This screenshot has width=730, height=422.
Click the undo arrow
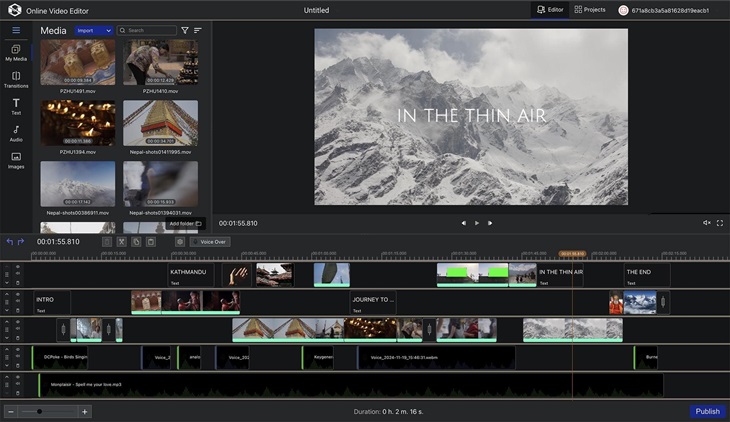click(x=9, y=242)
